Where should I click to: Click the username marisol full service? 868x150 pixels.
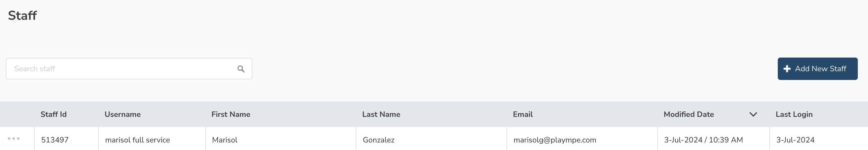coord(137,140)
